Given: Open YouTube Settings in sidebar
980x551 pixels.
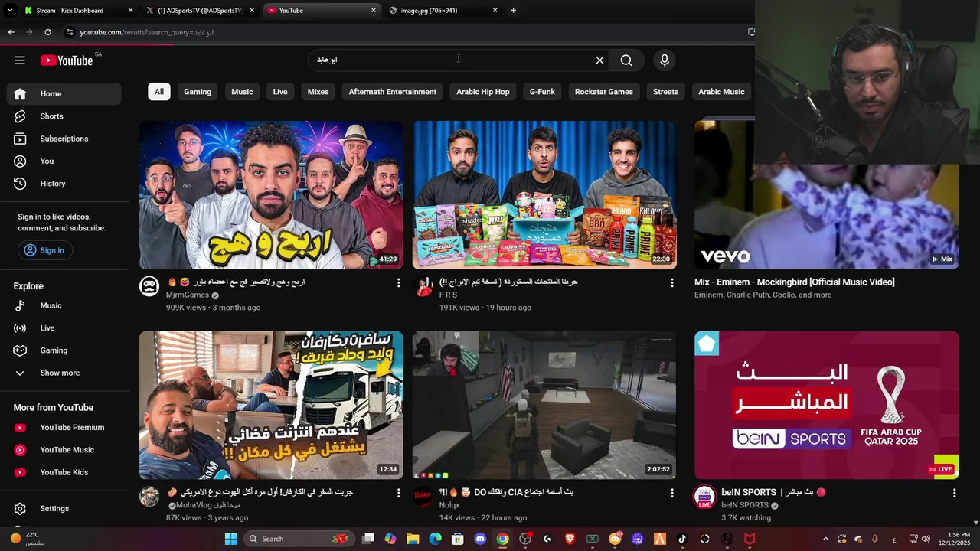Looking at the screenshot, I should coord(64,509).
